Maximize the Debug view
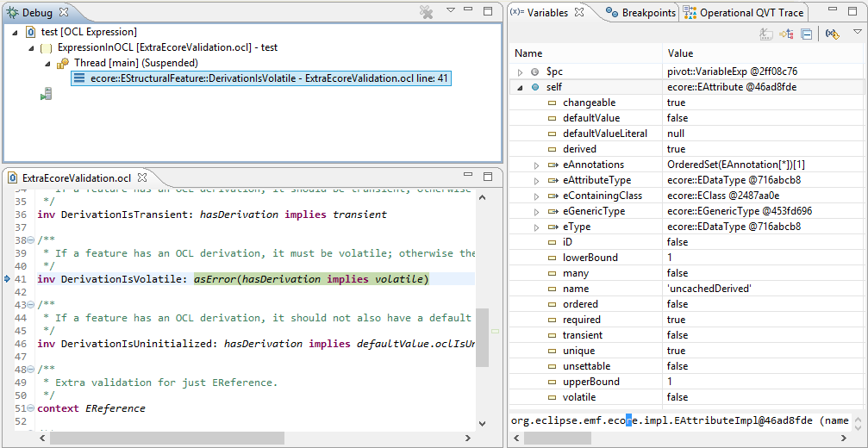Image resolution: width=868 pixels, height=448 pixels. pos(488,10)
